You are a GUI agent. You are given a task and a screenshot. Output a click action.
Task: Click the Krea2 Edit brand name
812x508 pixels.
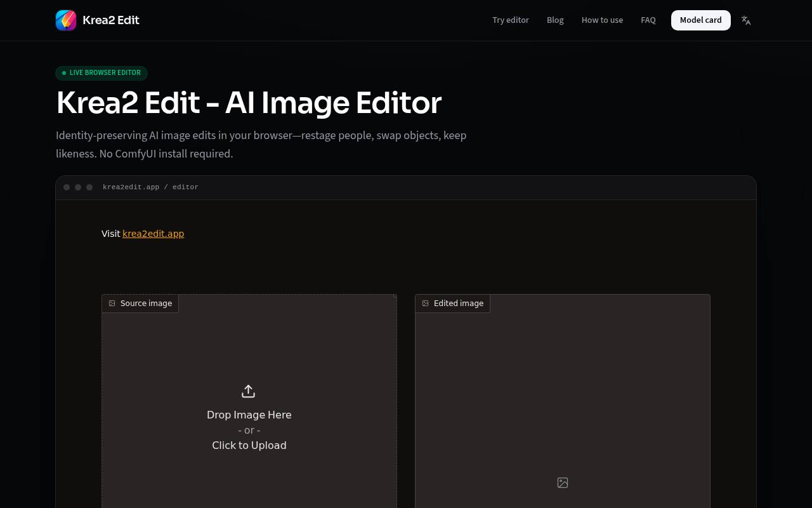[x=111, y=20]
